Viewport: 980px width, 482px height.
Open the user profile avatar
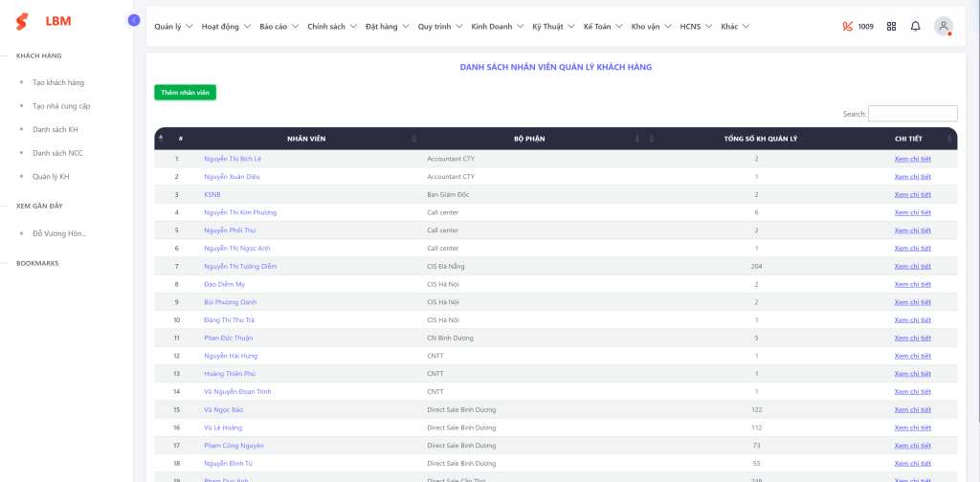click(x=944, y=27)
